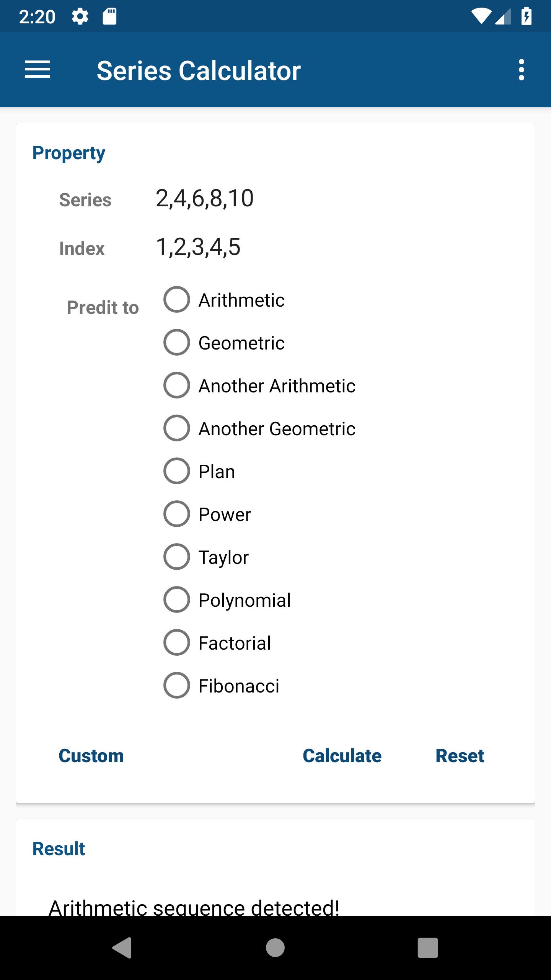Tap the SD card status icon

coord(109,17)
